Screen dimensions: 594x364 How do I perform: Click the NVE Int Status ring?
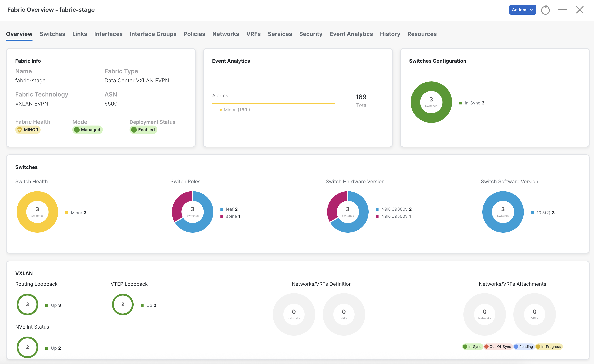coord(27,347)
